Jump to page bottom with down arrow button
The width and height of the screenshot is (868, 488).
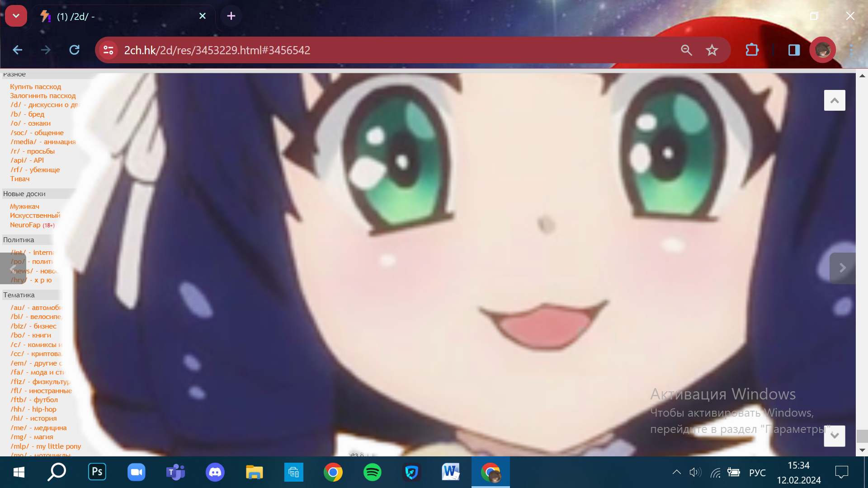pyautogui.click(x=835, y=436)
